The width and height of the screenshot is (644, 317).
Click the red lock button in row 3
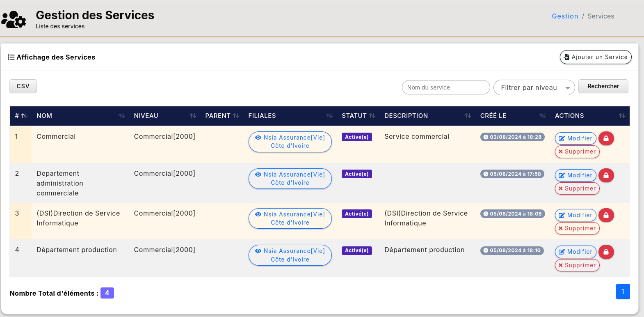(x=606, y=215)
